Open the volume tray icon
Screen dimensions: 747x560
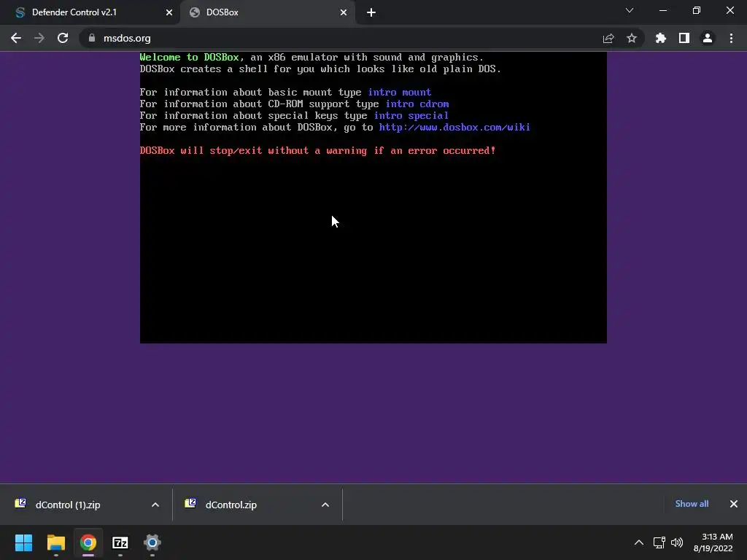coord(676,542)
